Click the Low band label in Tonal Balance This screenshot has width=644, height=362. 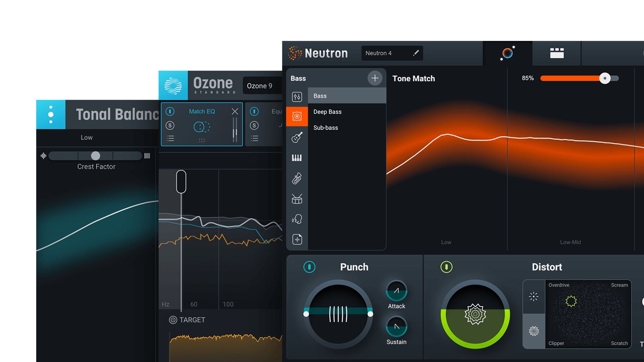86,138
